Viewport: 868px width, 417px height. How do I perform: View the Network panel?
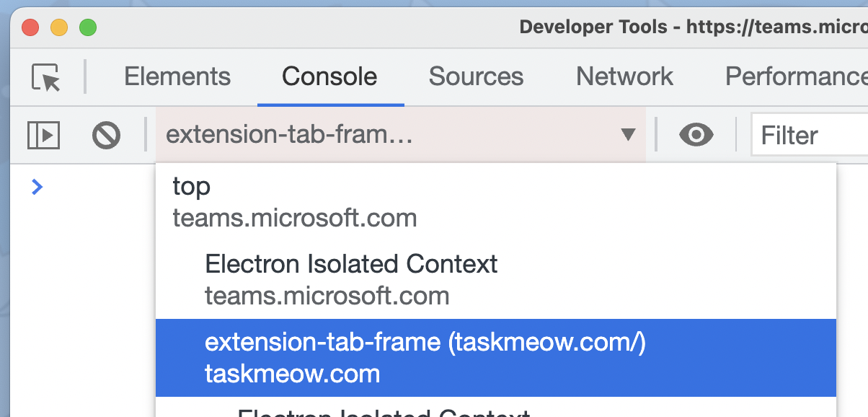click(x=624, y=76)
